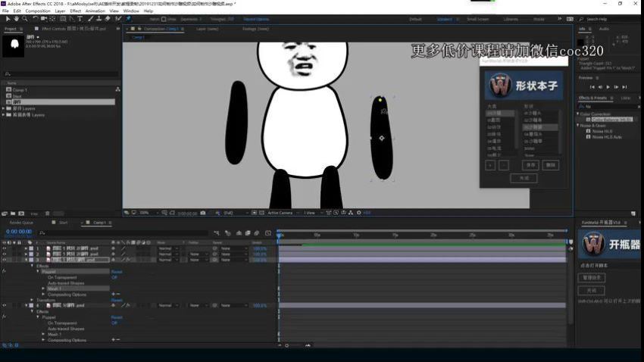Open the Animation menu
Image resolution: width=644 pixels, height=362 pixels.
(95, 11)
